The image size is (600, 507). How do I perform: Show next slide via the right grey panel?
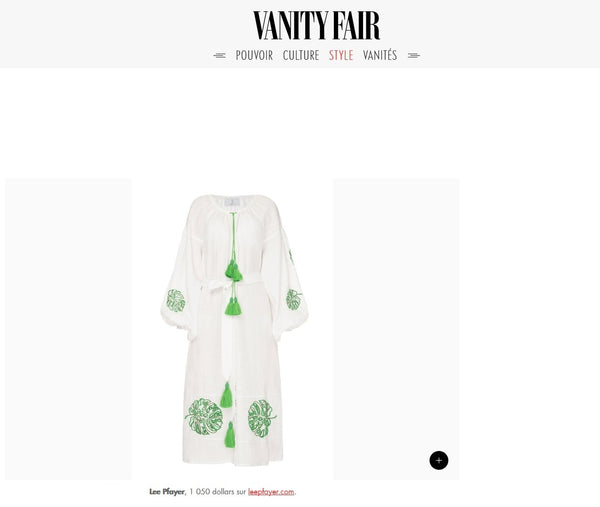396,329
